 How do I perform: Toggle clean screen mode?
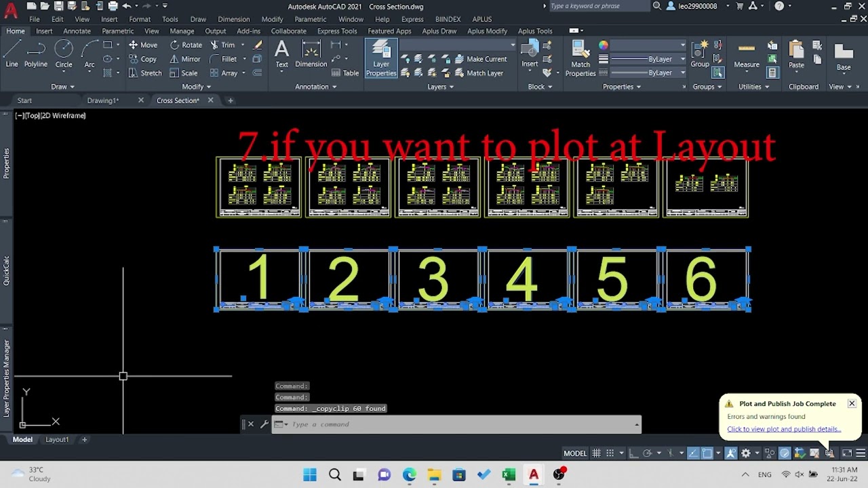846,453
